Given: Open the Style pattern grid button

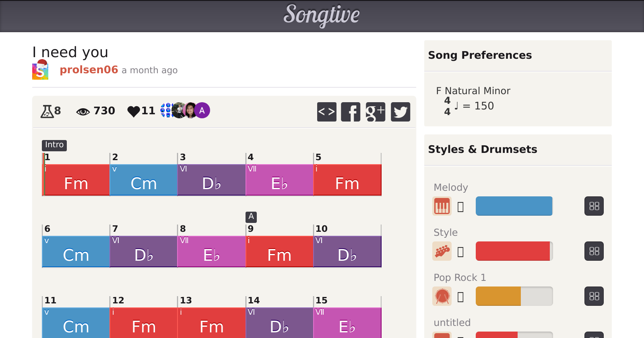Looking at the screenshot, I should tap(594, 251).
